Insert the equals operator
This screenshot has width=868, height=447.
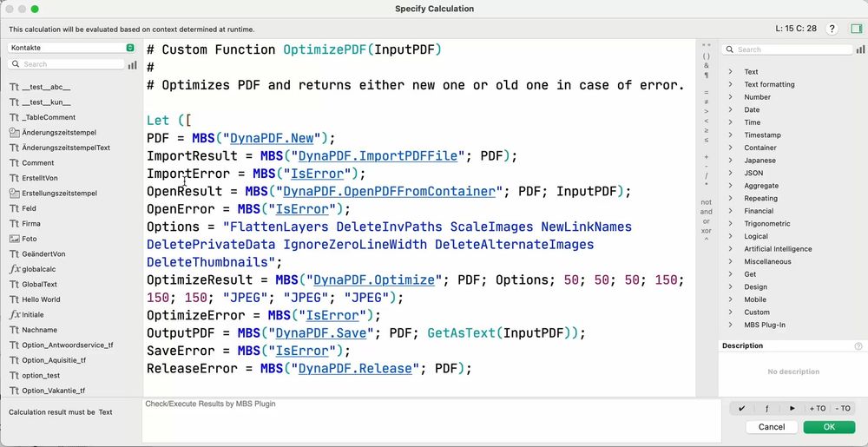tap(707, 92)
